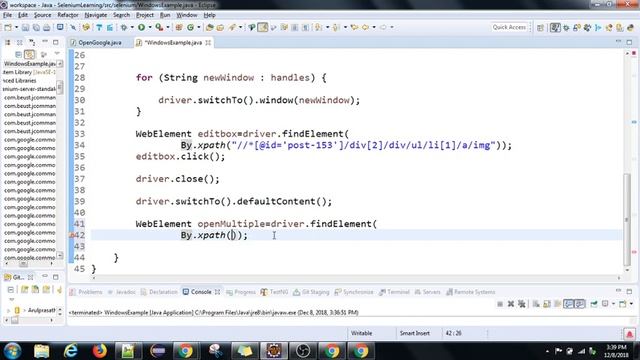Click the Save icon in toolbar
This screenshot has width=640, height=360.
tap(25, 27)
